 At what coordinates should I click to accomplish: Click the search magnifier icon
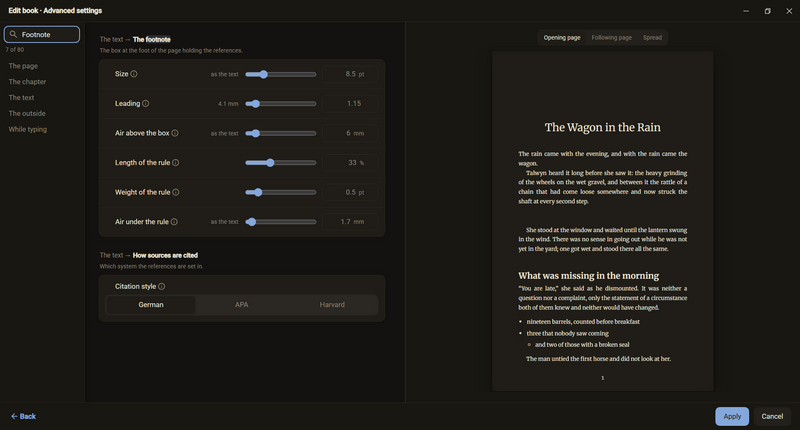click(13, 34)
